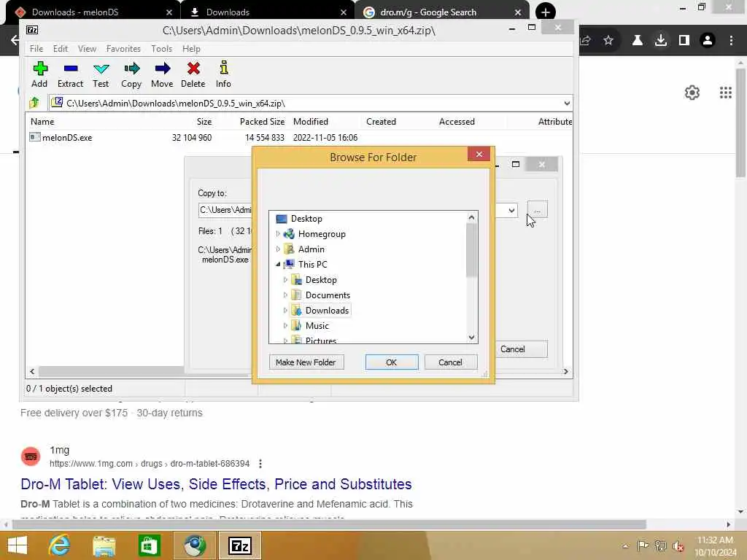Click the volume icon in the system tray
Image resolution: width=747 pixels, height=560 pixels.
pos(678,546)
